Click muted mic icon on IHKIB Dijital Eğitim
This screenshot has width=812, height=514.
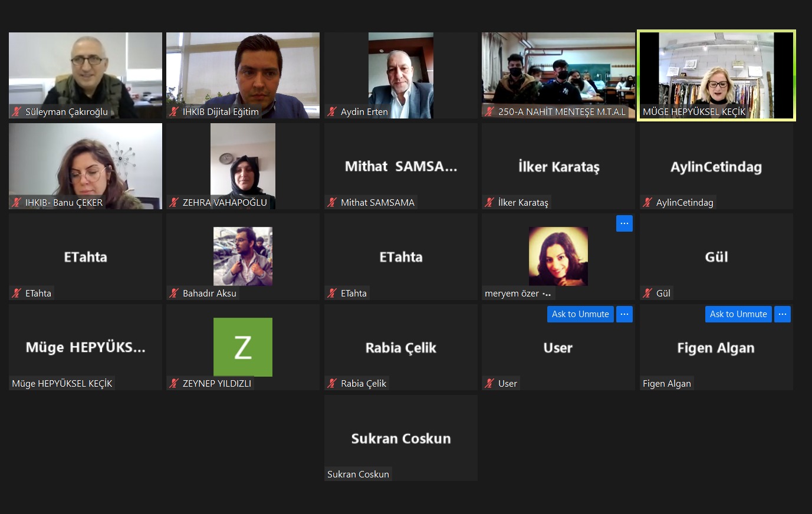tap(174, 111)
